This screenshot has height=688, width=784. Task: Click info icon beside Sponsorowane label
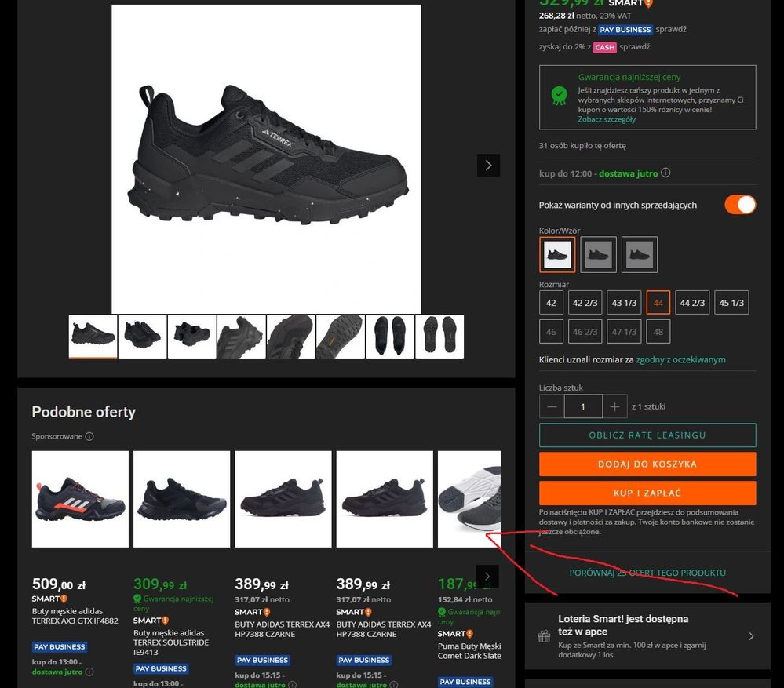(x=89, y=436)
